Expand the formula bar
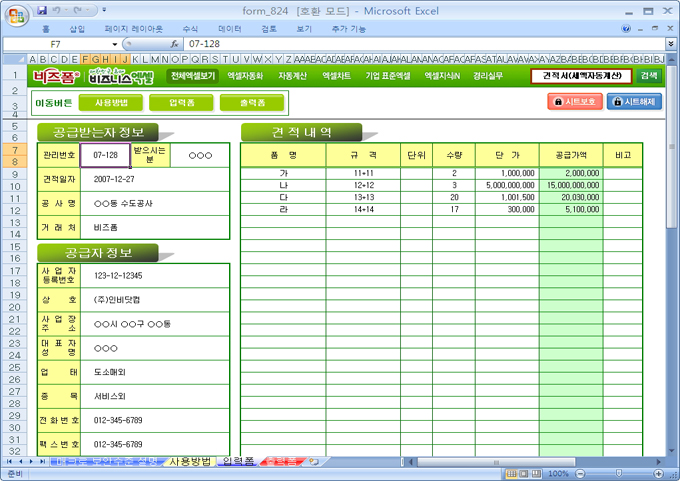 (670, 45)
